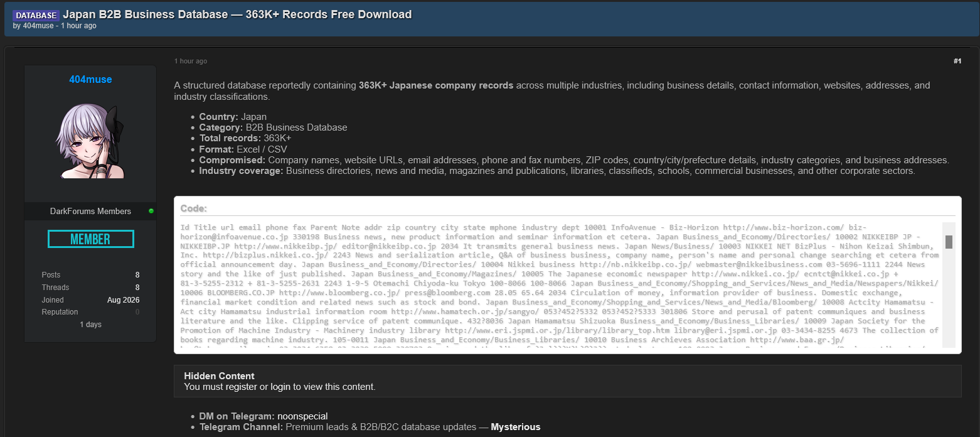Click the DATABASE thread prefix tag
980x437 pixels.
[x=36, y=15]
